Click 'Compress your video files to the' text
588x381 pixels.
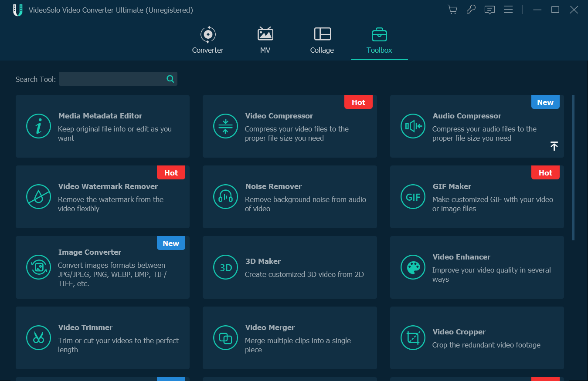click(x=297, y=133)
